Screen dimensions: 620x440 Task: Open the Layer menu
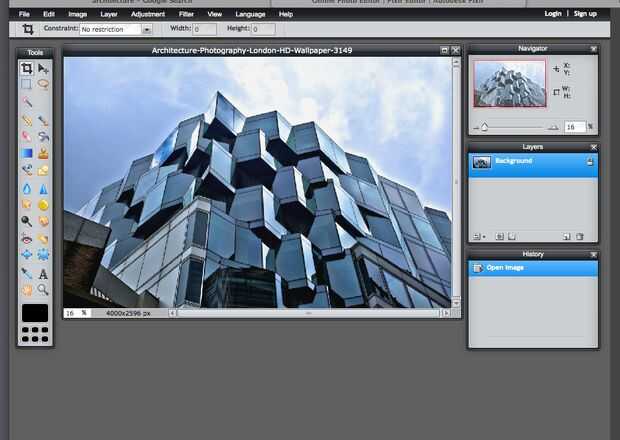[109, 14]
